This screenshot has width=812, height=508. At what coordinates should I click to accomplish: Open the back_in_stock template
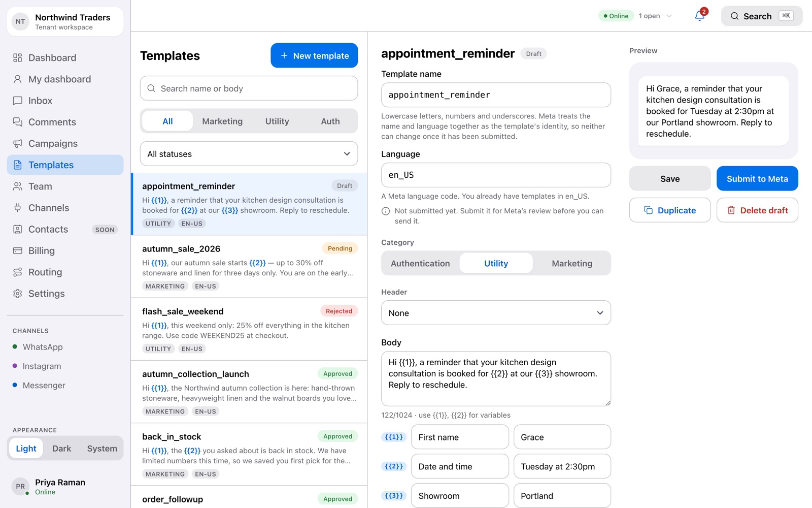click(249, 455)
